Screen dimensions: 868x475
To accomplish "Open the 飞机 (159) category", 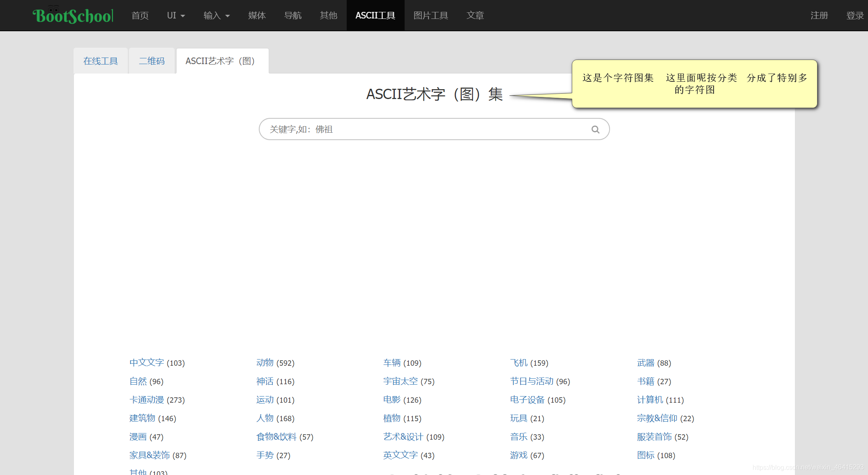I will pos(519,362).
